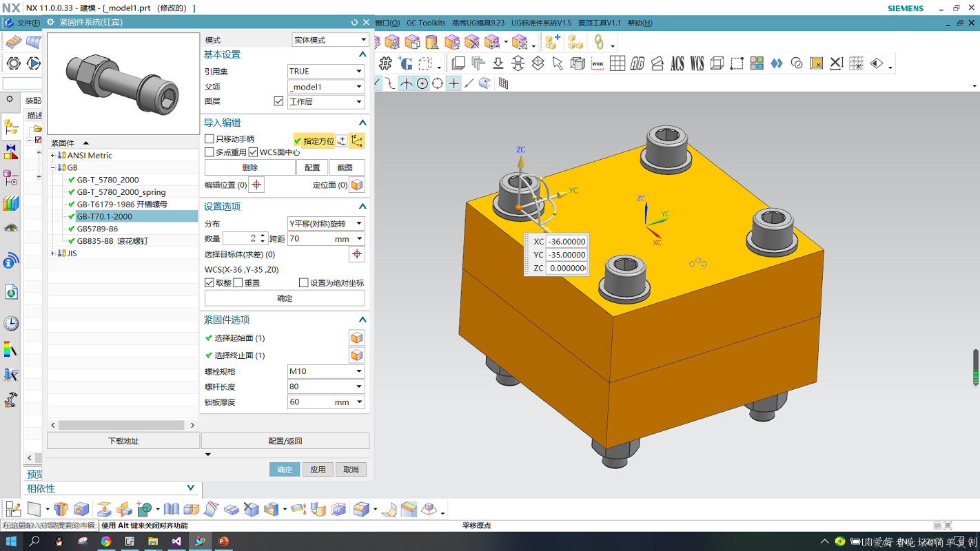The image size is (980, 551).
Task: Open Visual Studio from the taskbar
Action: (176, 541)
